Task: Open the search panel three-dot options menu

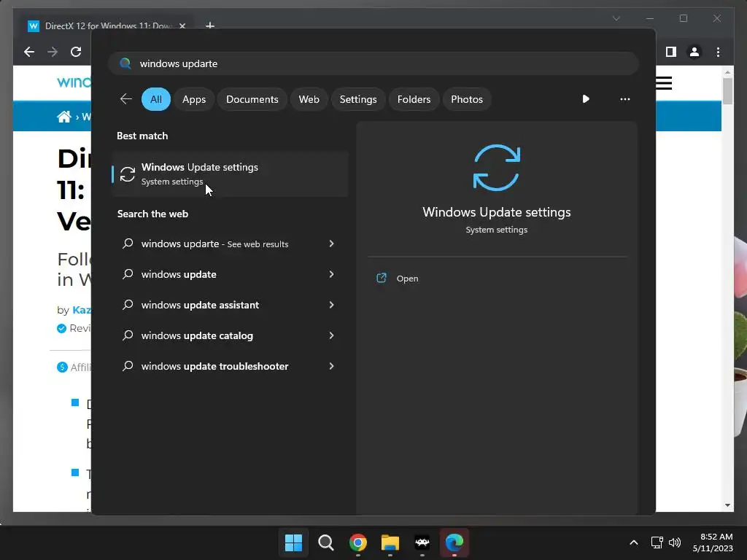Action: [624, 99]
